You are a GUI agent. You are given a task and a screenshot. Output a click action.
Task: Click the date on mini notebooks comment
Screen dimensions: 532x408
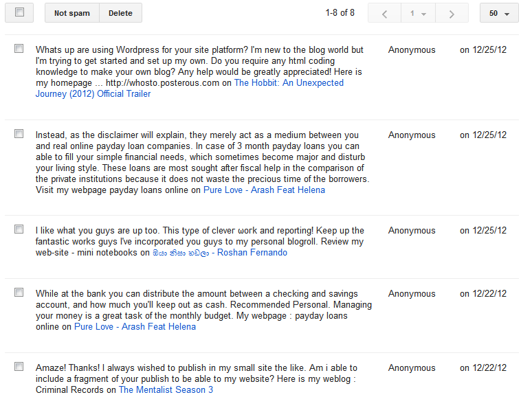click(x=483, y=231)
